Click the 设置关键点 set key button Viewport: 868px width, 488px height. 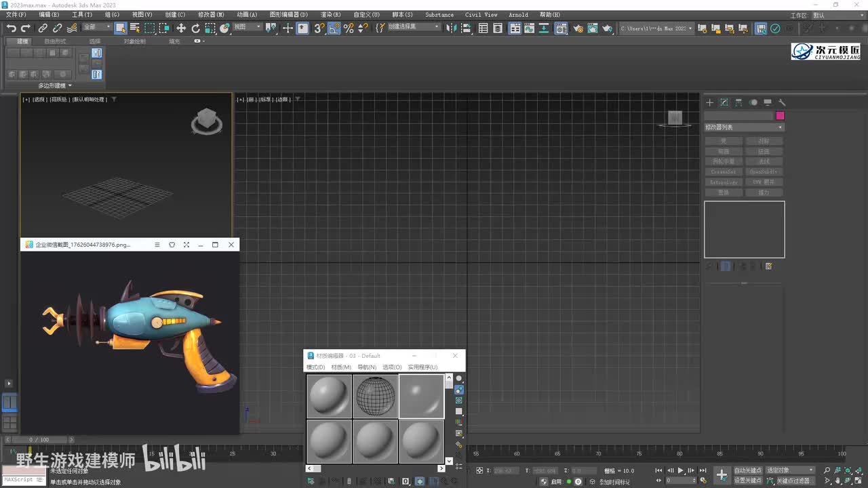[748, 481]
